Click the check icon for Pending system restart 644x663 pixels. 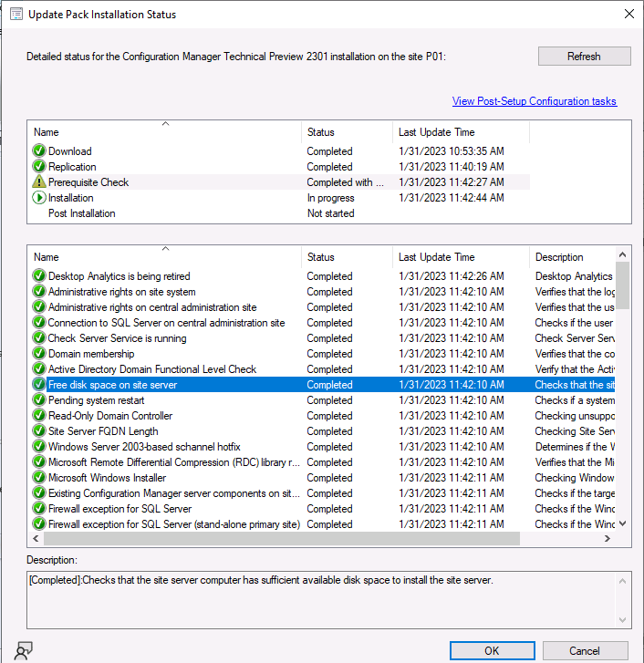[39, 400]
